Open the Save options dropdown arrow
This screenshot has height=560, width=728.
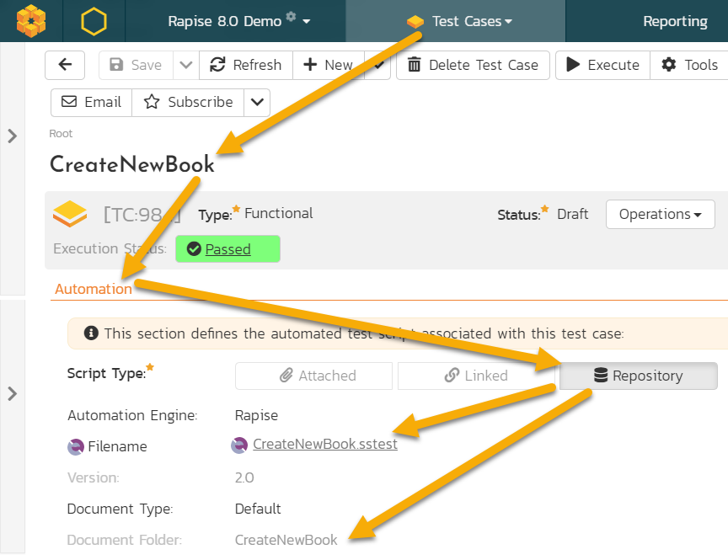click(x=185, y=65)
